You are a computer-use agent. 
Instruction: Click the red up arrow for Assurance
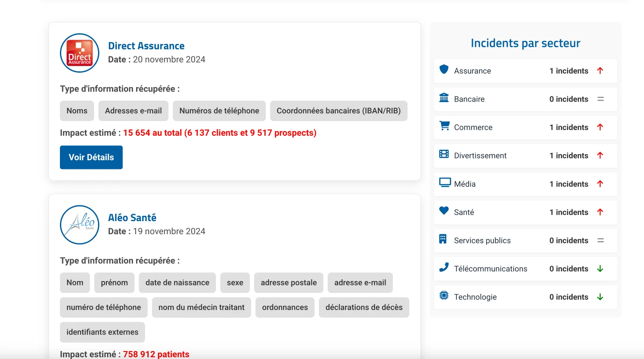coord(600,71)
